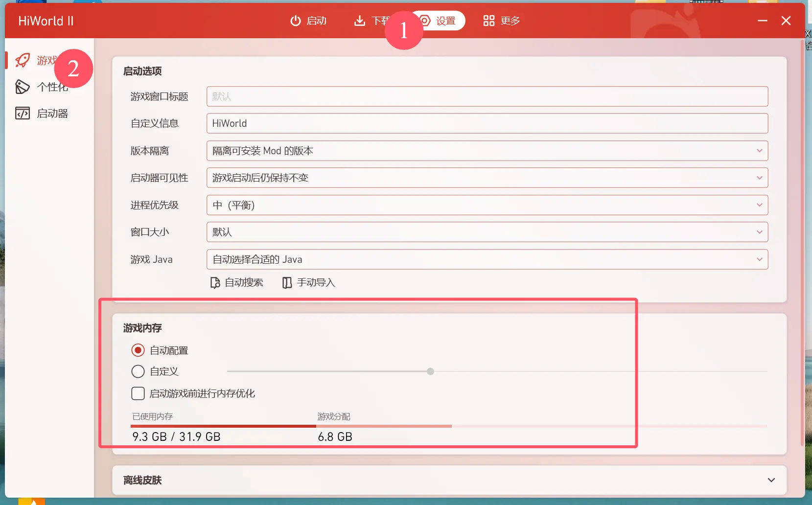The width and height of the screenshot is (812, 505).
Task: Click the rocket icon in sidebar
Action: pyautogui.click(x=23, y=60)
